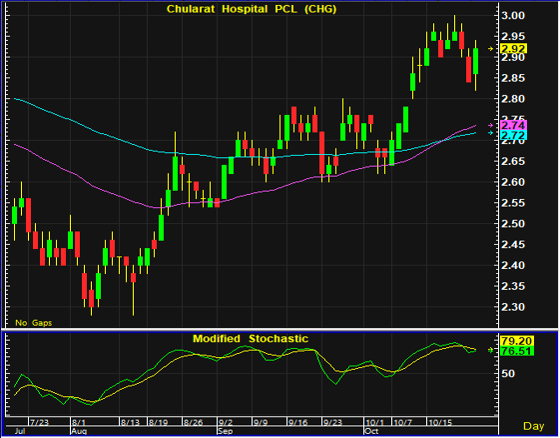Click the Sep month label
The height and width of the screenshot is (438, 560).
point(225,431)
